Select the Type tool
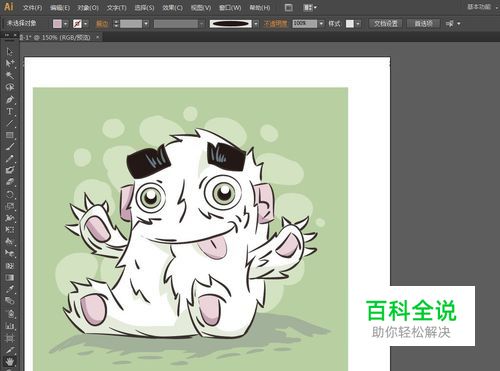Screen dimensions: 500x371 [9, 111]
